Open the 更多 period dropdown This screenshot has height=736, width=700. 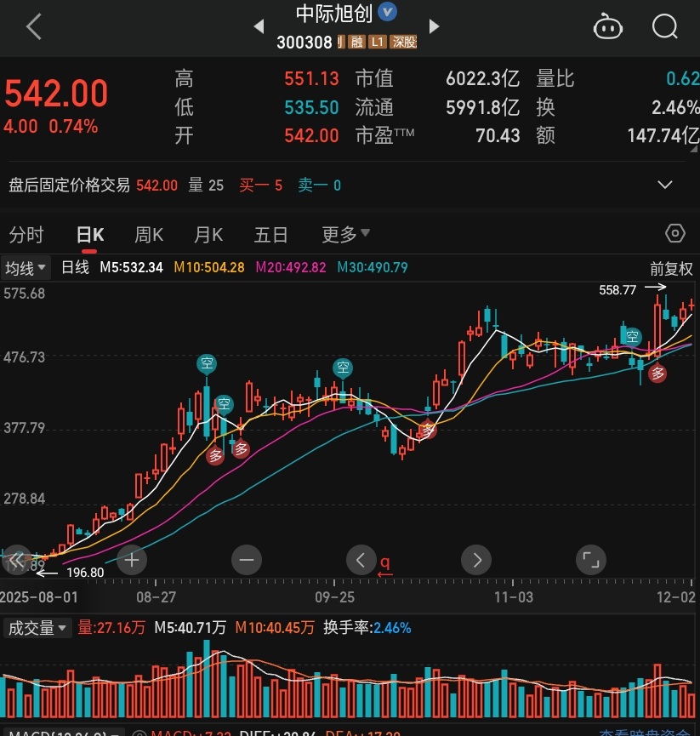click(346, 234)
